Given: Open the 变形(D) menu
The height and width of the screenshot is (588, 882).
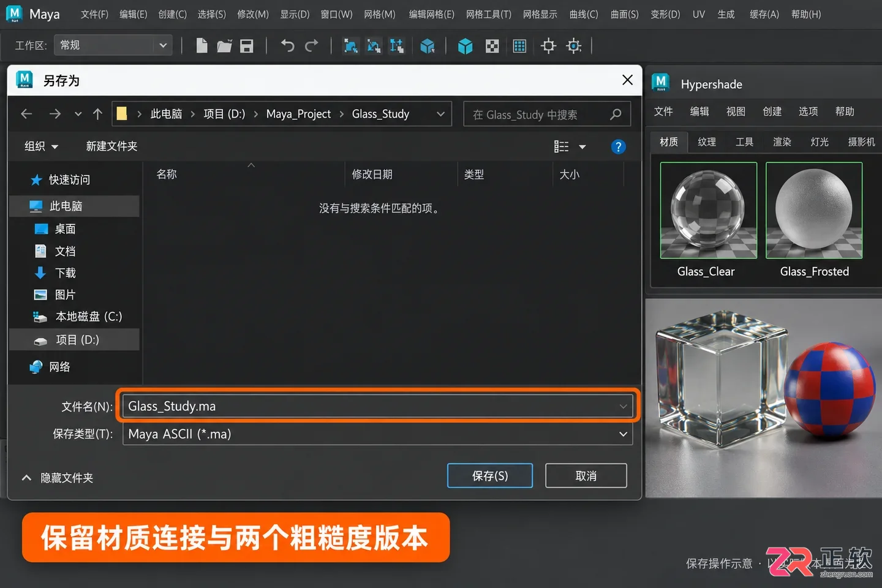Looking at the screenshot, I should click(x=665, y=14).
